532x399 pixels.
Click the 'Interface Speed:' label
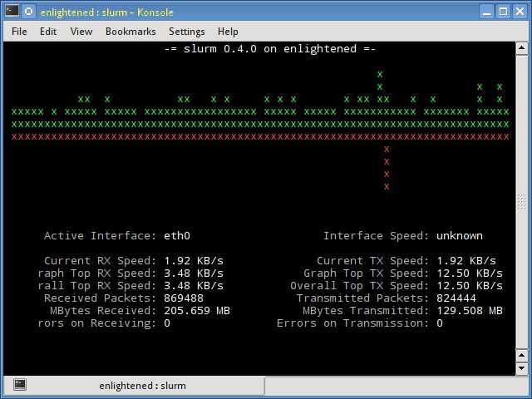click(377, 236)
